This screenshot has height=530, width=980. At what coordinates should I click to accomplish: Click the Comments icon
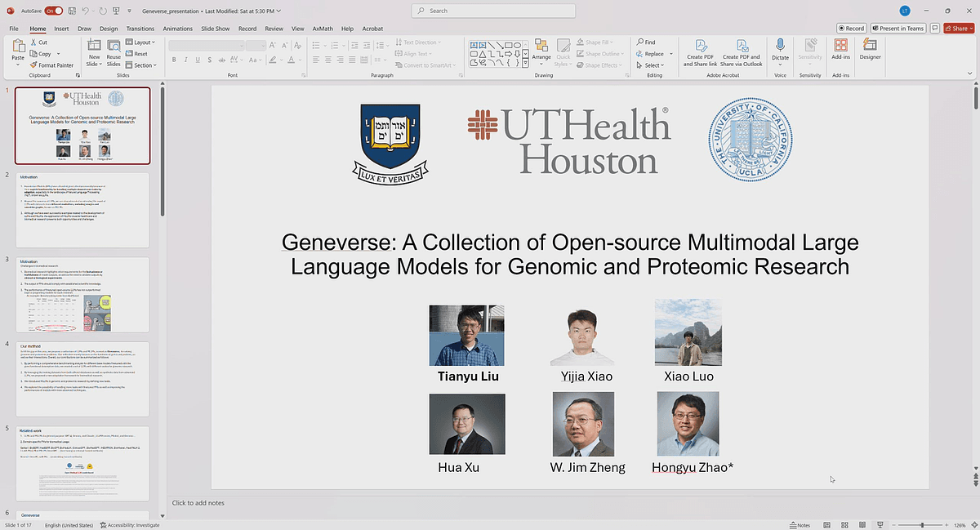point(935,29)
